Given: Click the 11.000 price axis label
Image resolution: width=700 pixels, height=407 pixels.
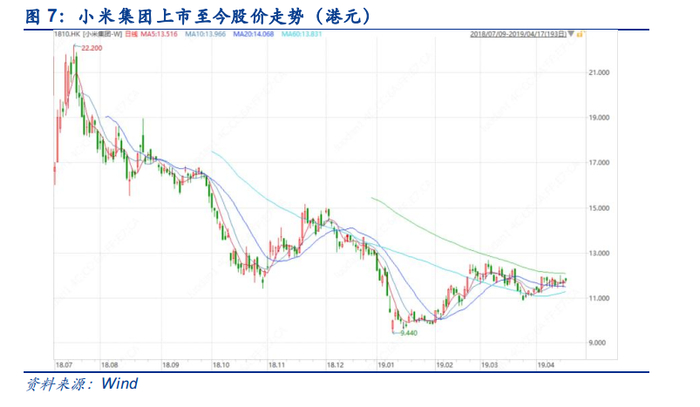Looking at the screenshot, I should pos(599,298).
